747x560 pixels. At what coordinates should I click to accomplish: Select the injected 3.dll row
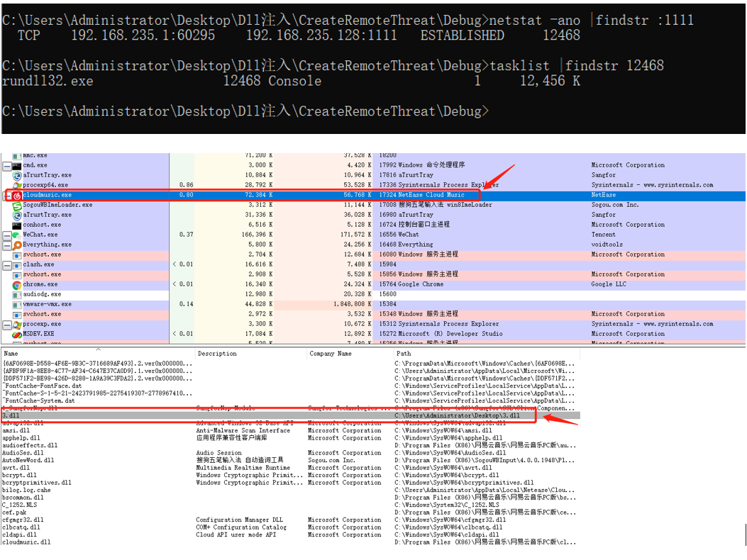click(x=290, y=415)
